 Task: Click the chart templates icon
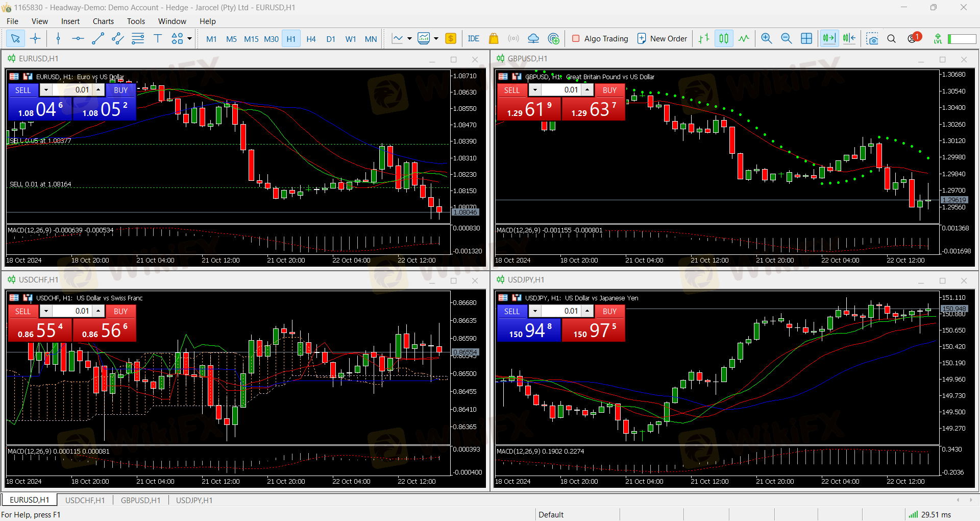click(x=424, y=38)
